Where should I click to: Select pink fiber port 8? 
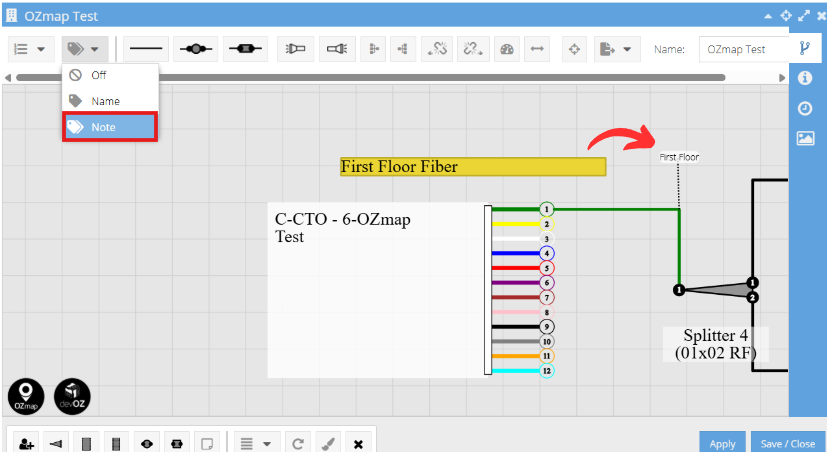tap(547, 312)
